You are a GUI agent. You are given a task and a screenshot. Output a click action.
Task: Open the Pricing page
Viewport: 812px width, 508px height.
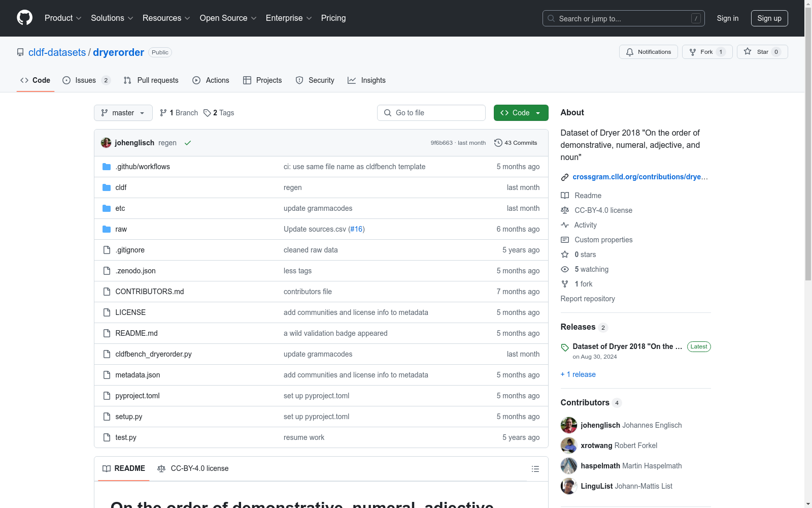[x=333, y=18]
